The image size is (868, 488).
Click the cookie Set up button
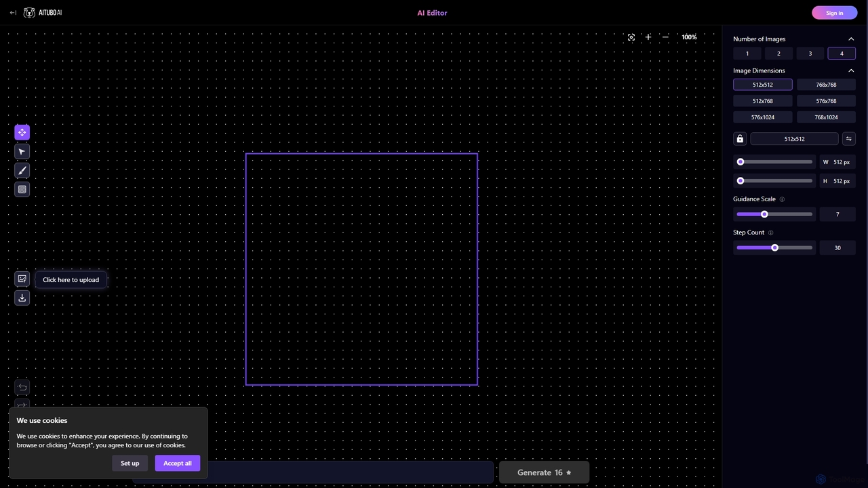tap(130, 463)
